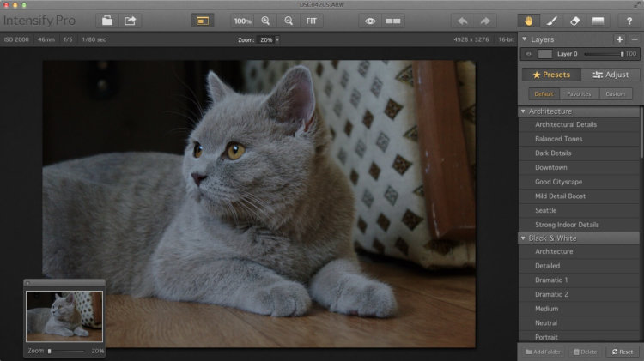Screen dimensions: 644x361
Task: Select the Hand pan tool
Action: (x=529, y=21)
